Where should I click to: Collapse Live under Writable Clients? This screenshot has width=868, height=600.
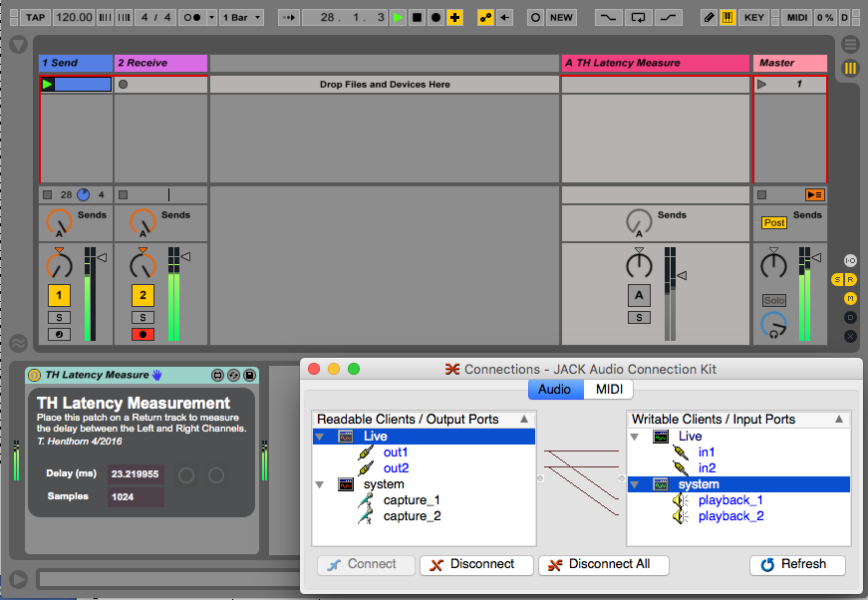click(x=635, y=437)
